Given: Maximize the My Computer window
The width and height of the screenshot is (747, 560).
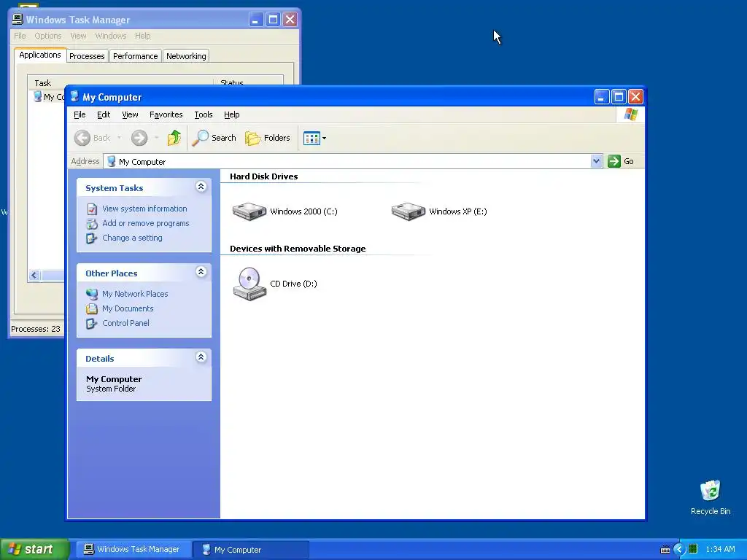Looking at the screenshot, I should pos(619,97).
